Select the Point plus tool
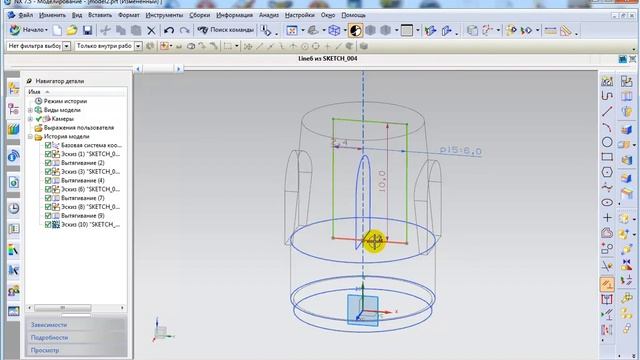The height and width of the screenshot is (360, 640). pyautogui.click(x=607, y=218)
